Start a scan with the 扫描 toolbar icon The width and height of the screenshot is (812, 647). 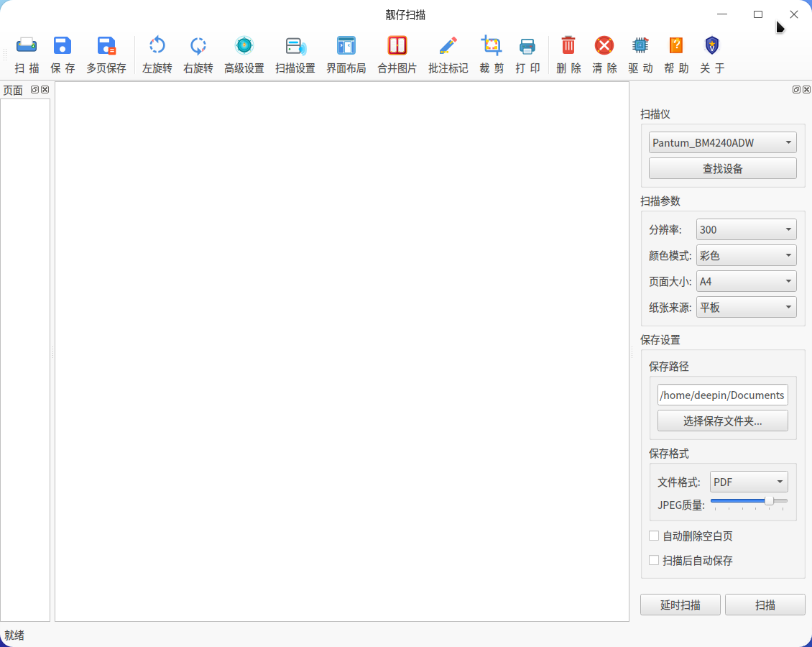(x=27, y=55)
